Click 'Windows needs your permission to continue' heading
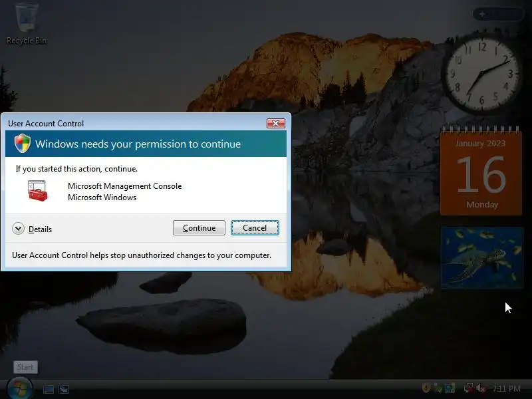This screenshot has height=399, width=532. 138,144
